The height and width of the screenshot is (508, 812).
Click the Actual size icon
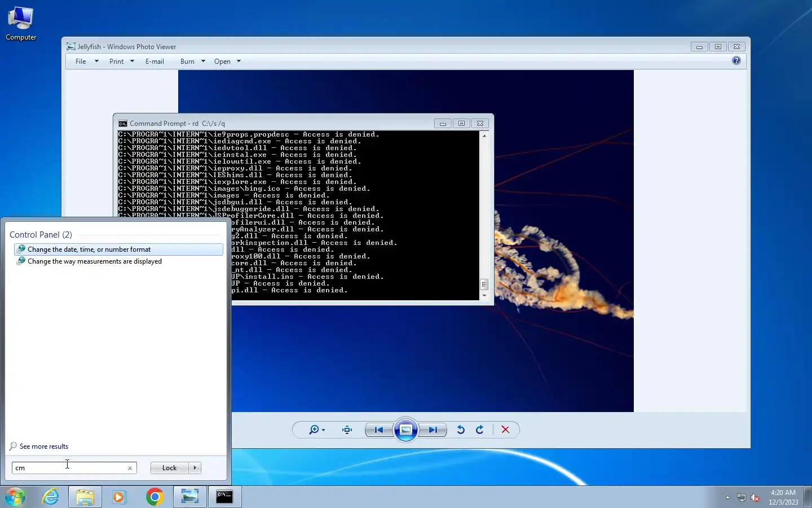point(347,430)
